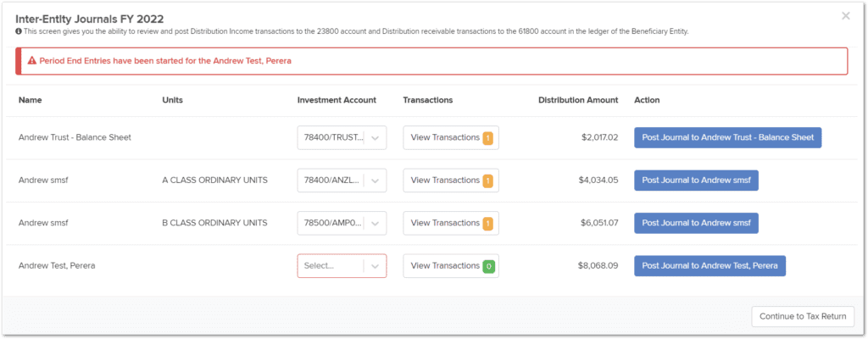Open the 78500/AMP0 investment account dropdown

point(374,223)
